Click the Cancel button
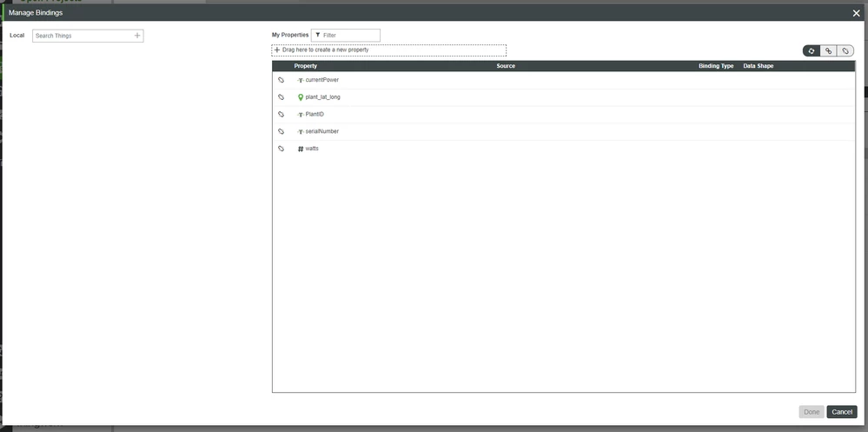 pyautogui.click(x=842, y=412)
